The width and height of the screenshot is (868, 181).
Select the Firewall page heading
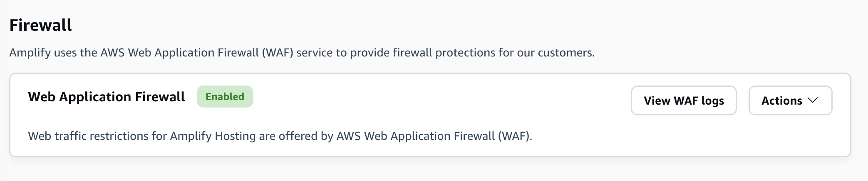tap(40, 25)
